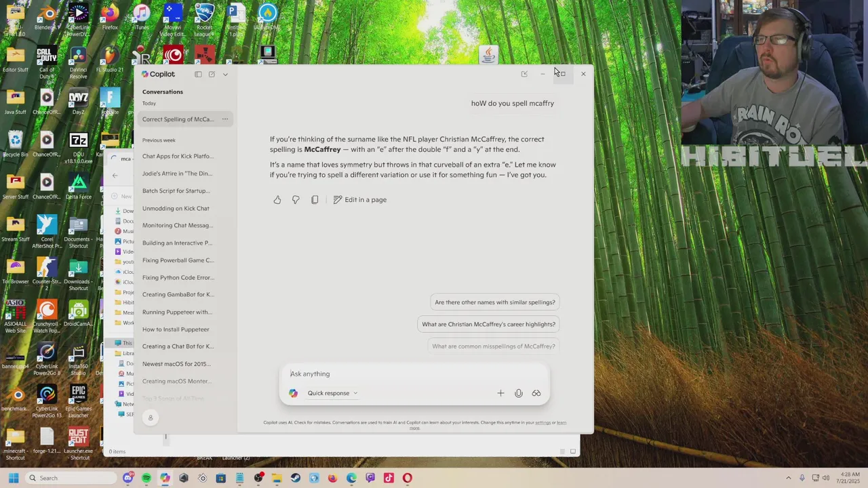Open 'Batch Script for Startup...' conversation

coord(176,191)
